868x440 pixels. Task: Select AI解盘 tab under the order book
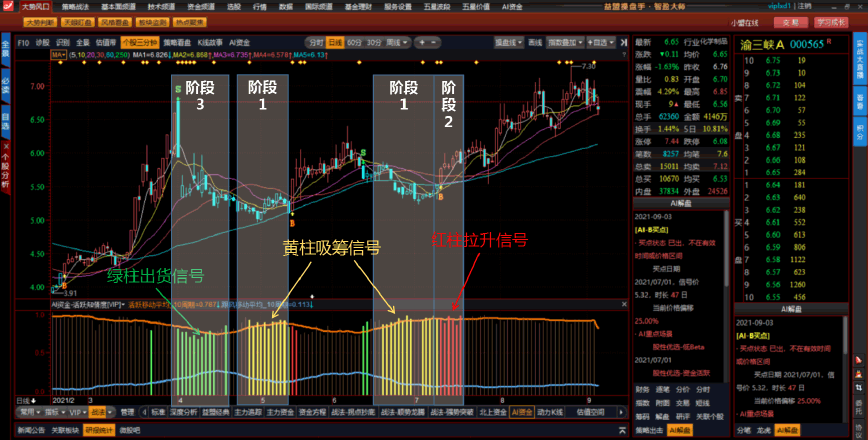(x=787, y=430)
